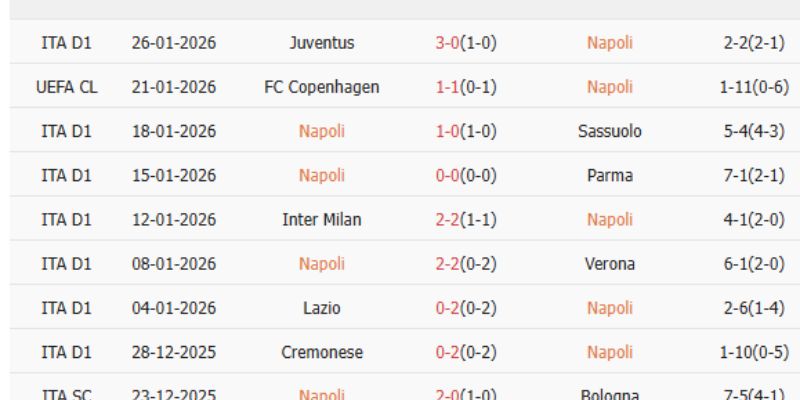This screenshot has width=800, height=400.
Task: Open FC Copenhagen team link
Action: click(x=320, y=87)
